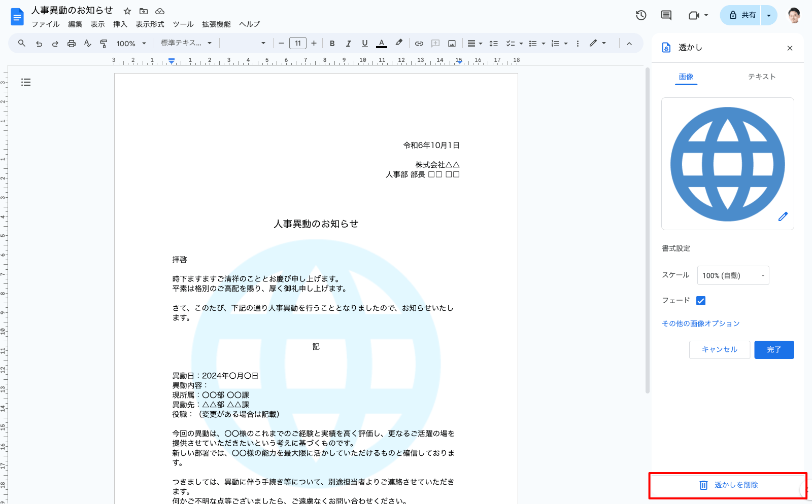
Task: Open more toolbar options
Action: 578,44
